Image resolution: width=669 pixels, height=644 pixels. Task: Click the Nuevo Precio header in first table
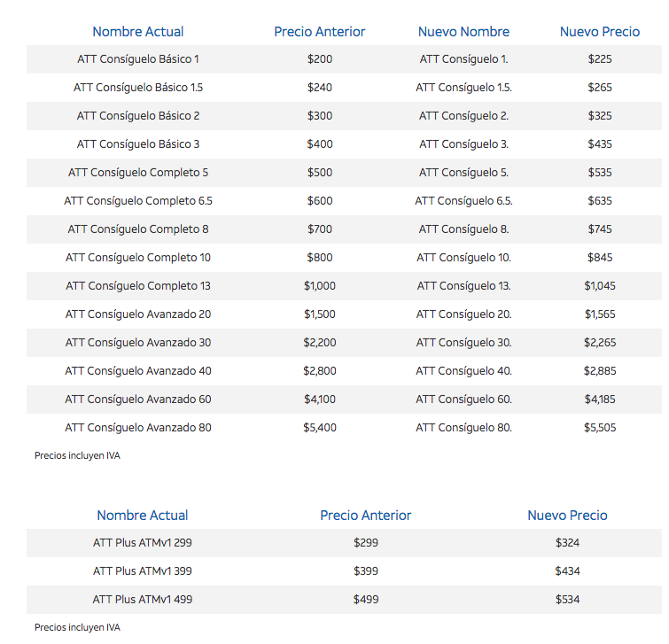[599, 32]
